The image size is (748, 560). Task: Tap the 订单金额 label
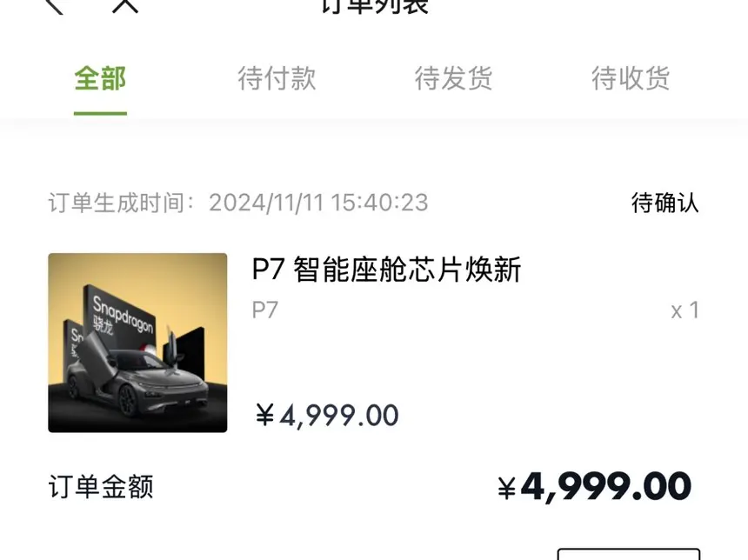tap(101, 487)
